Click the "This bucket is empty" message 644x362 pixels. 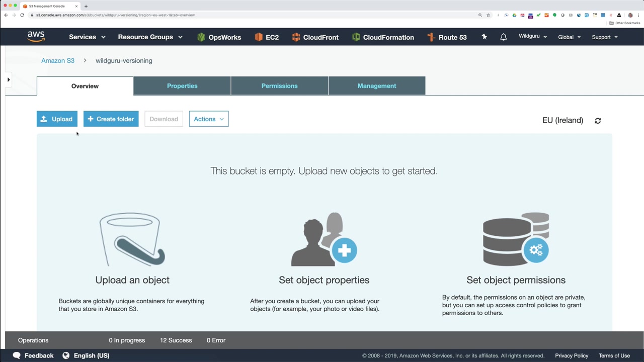coord(324,171)
